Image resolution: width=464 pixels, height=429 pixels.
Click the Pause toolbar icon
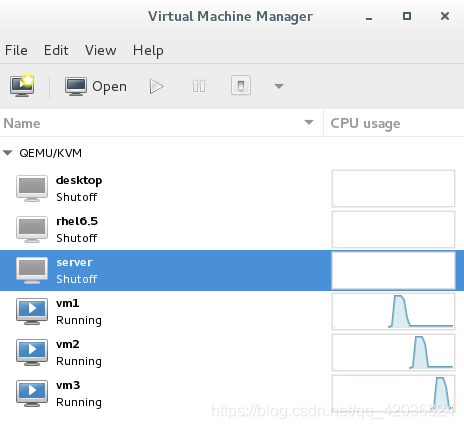(x=199, y=87)
